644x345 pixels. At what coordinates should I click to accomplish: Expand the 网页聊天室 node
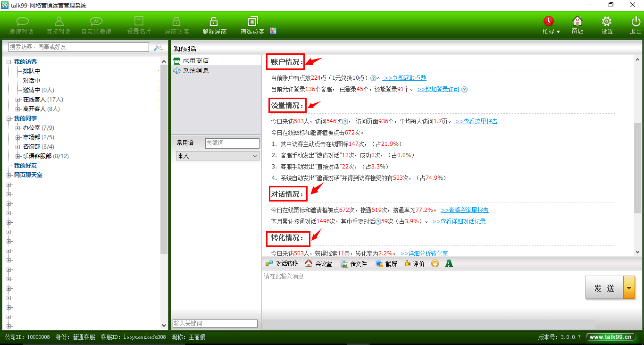(x=8, y=175)
